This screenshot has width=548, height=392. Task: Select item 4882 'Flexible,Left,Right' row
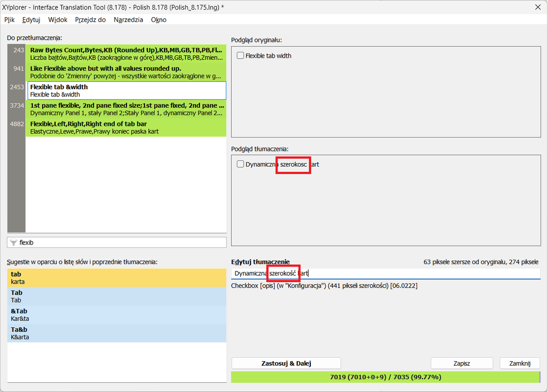(126, 127)
